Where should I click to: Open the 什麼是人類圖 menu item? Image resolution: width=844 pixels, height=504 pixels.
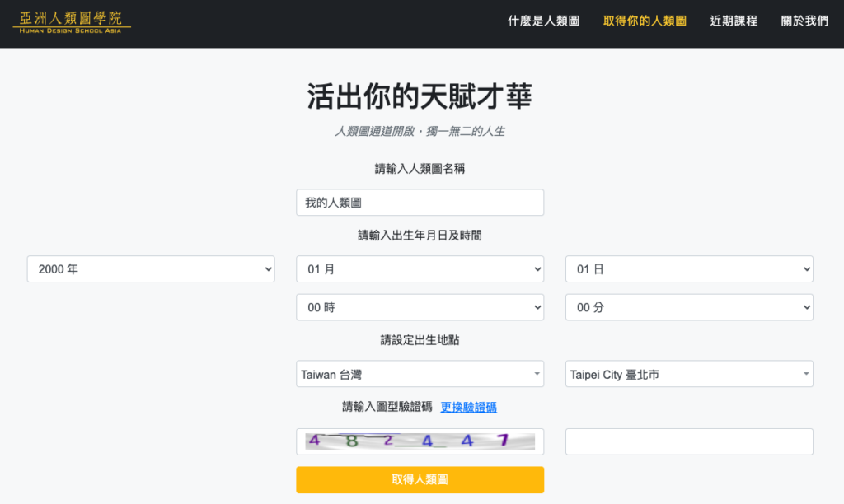(543, 21)
